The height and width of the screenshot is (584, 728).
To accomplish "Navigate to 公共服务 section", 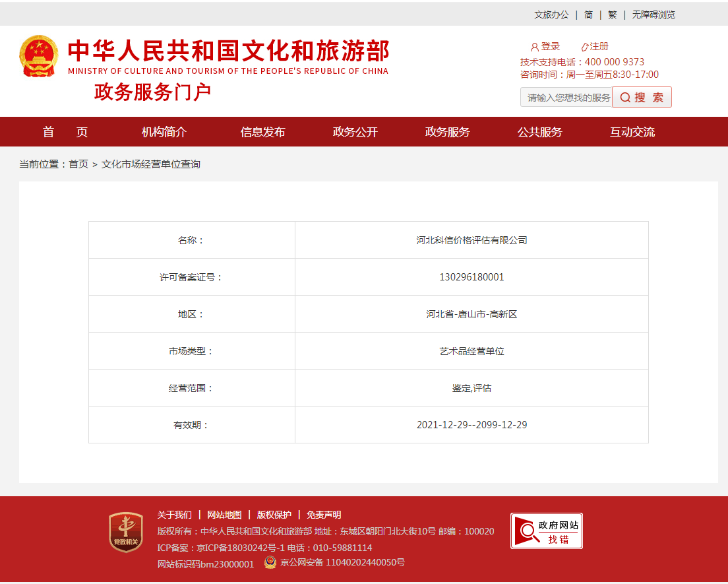I will 539,132.
